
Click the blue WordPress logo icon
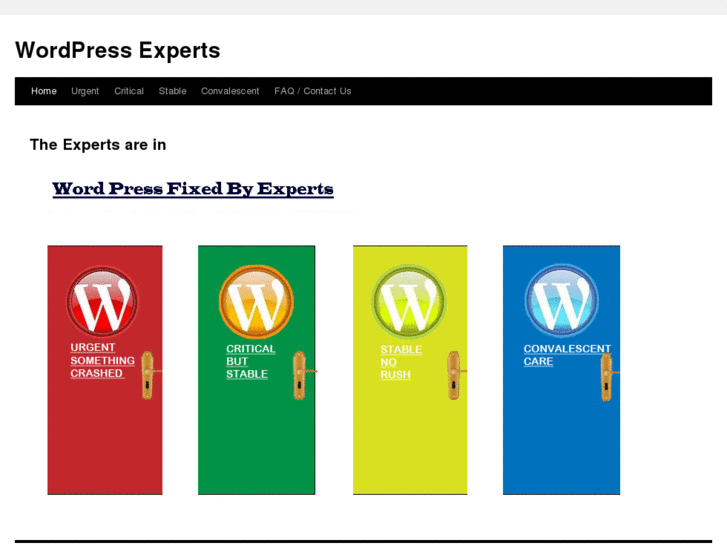click(561, 301)
